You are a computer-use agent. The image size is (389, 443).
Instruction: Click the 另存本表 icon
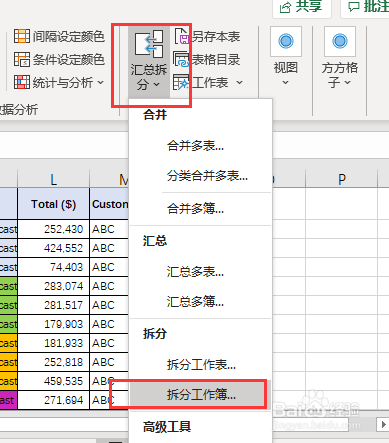click(182, 36)
